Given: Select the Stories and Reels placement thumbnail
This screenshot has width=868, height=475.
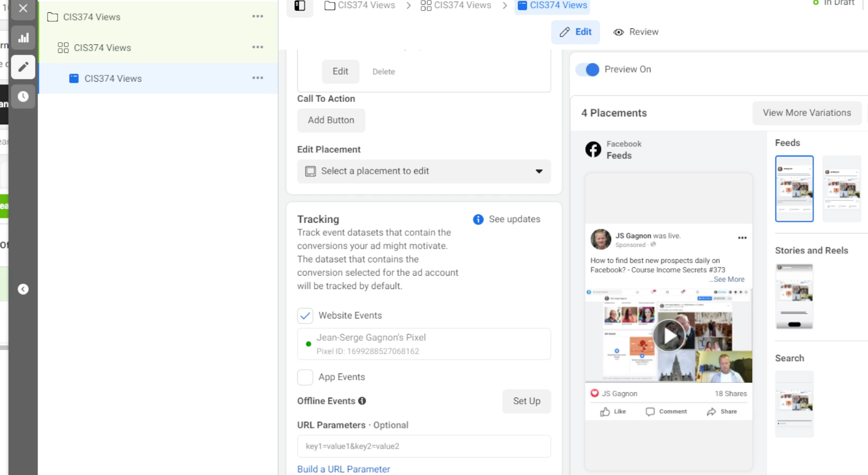Looking at the screenshot, I should pyautogui.click(x=794, y=297).
